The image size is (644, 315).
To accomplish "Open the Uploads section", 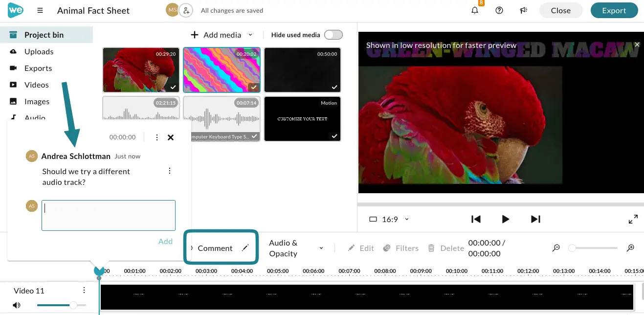I will 39,51.
